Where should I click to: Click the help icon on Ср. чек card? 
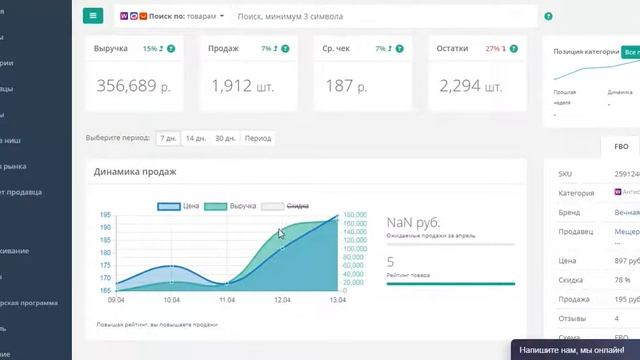click(x=400, y=49)
